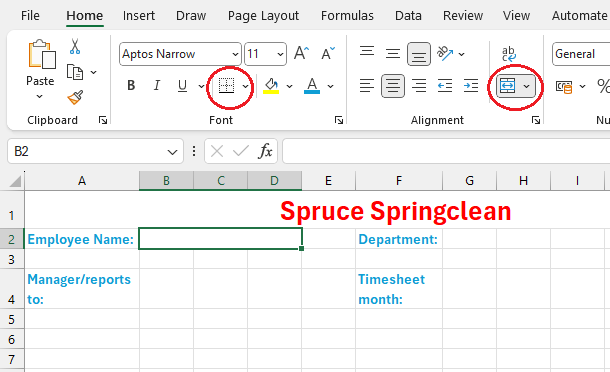
Task: Toggle Italic formatting
Action: coord(156,85)
